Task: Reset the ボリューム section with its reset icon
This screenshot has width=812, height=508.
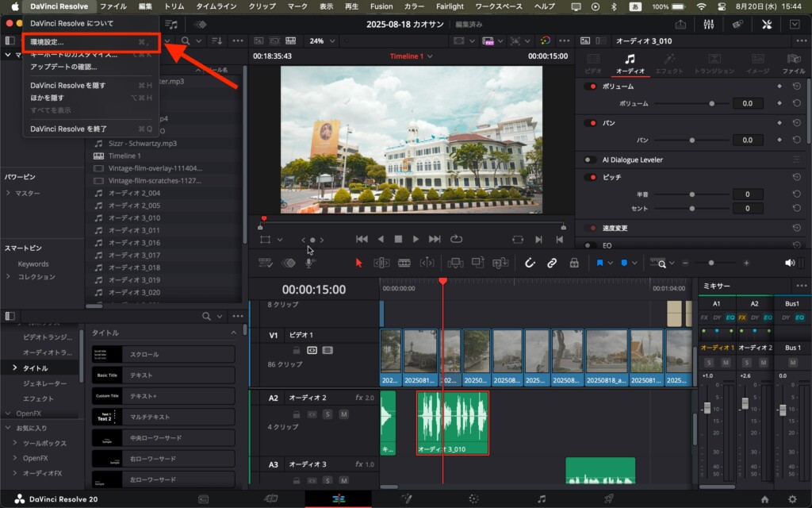Action: click(796, 86)
